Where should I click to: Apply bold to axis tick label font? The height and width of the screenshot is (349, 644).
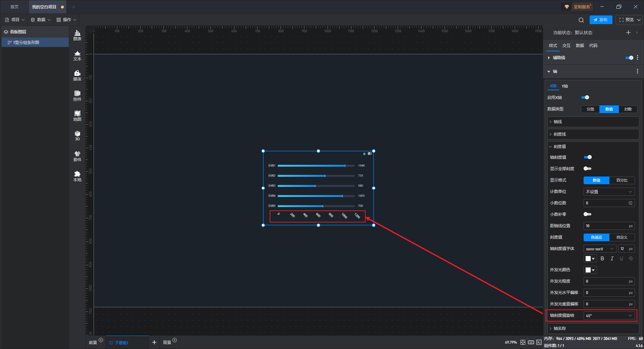602,258
